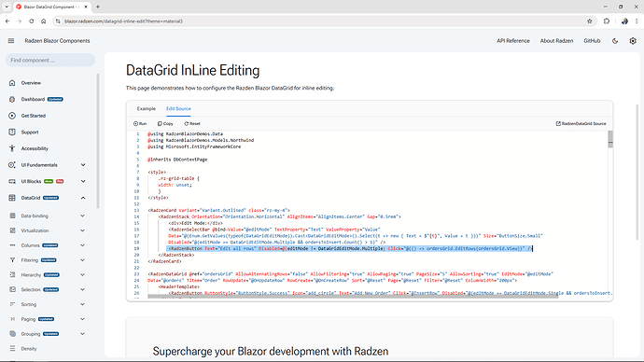Click the UI Fundamentals icon
Image resolution: width=644 pixels, height=362 pixels.
click(x=12, y=165)
